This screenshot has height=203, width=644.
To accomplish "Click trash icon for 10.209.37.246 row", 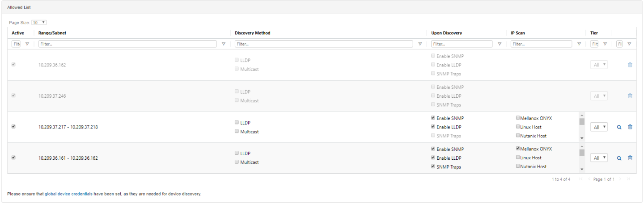I will point(630,96).
